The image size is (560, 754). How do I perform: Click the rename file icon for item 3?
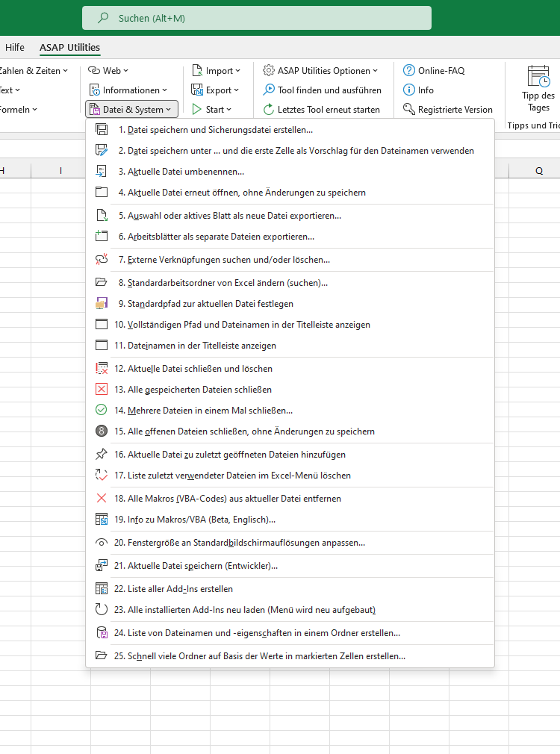click(102, 172)
